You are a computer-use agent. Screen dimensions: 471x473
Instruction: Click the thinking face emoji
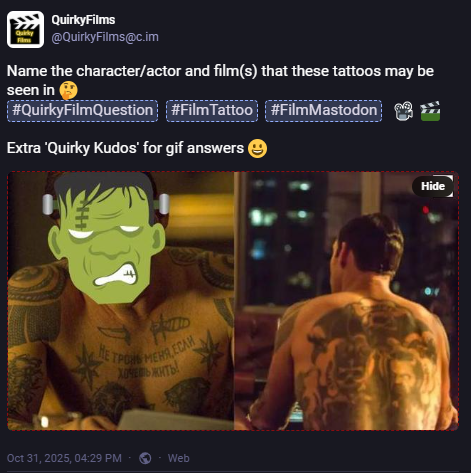69,91
